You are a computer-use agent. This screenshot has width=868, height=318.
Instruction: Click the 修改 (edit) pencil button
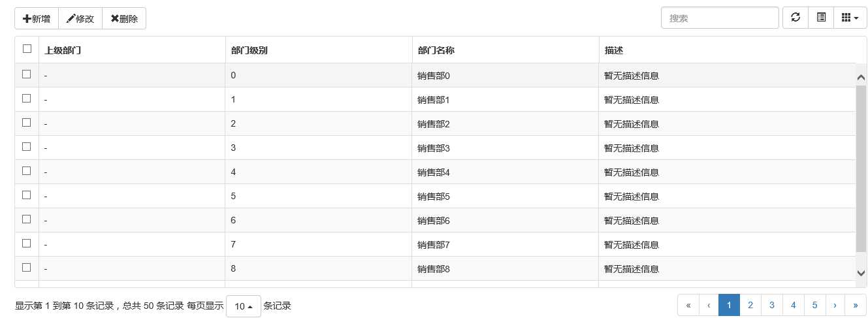click(x=80, y=19)
